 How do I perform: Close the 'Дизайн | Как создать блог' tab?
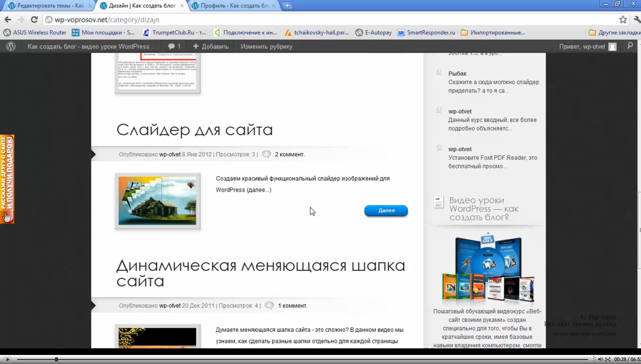click(182, 6)
